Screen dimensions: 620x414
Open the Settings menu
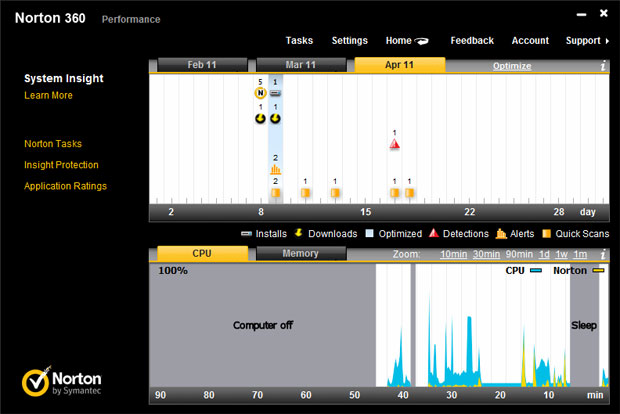point(350,40)
